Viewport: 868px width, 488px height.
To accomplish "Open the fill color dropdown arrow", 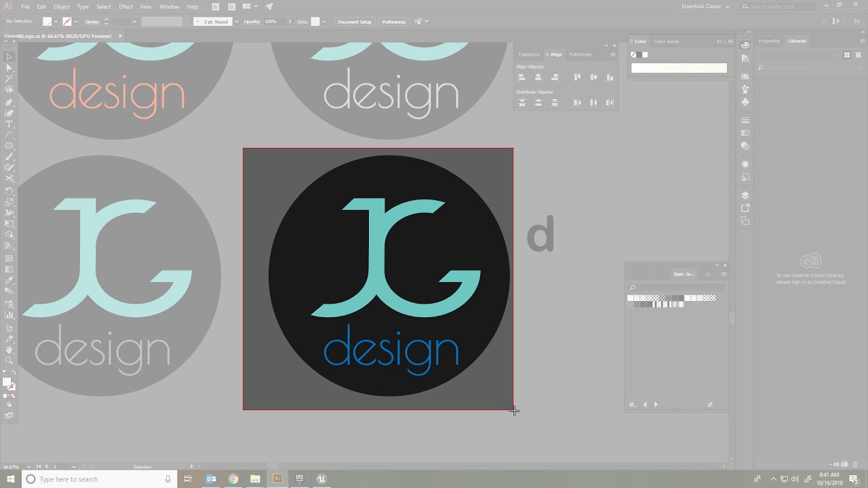I will click(56, 22).
